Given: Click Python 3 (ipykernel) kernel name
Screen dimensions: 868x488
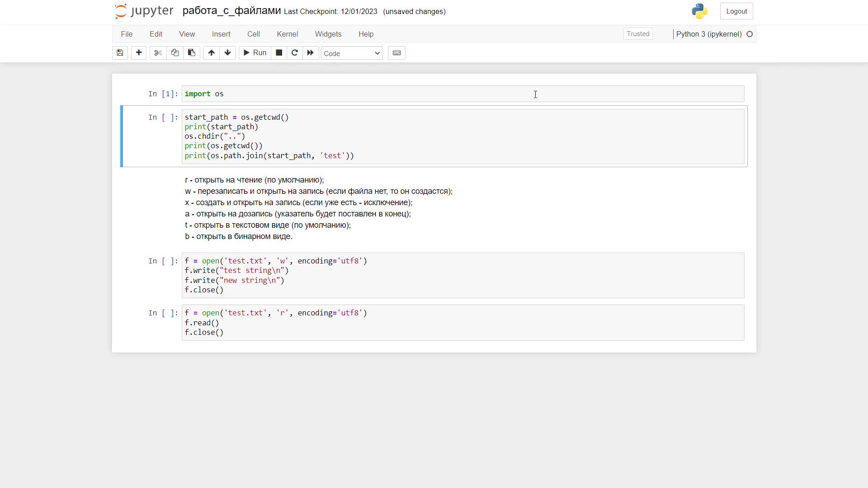Looking at the screenshot, I should pos(709,34).
